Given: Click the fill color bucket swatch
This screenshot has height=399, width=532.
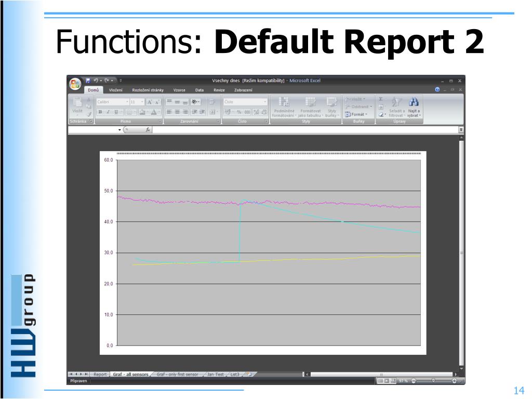Looking at the screenshot, I should click(142, 112).
